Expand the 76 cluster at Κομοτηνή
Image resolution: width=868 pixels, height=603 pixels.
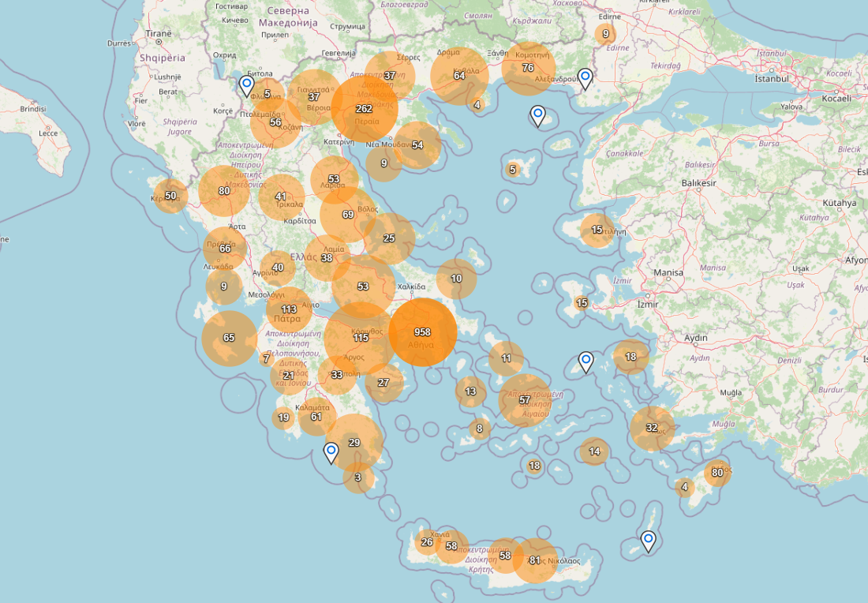tap(529, 68)
